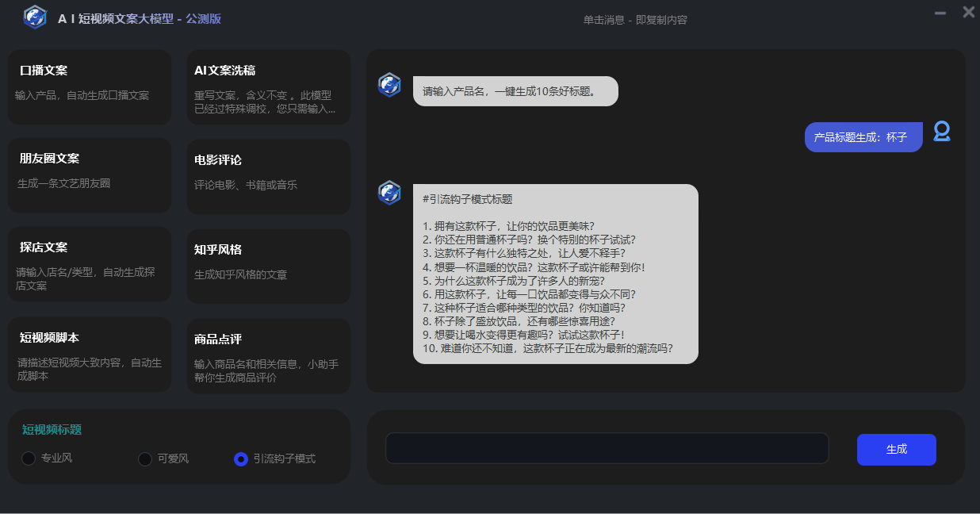Minimize the application window
Viewport: 980px width, 514px height.
(x=940, y=13)
